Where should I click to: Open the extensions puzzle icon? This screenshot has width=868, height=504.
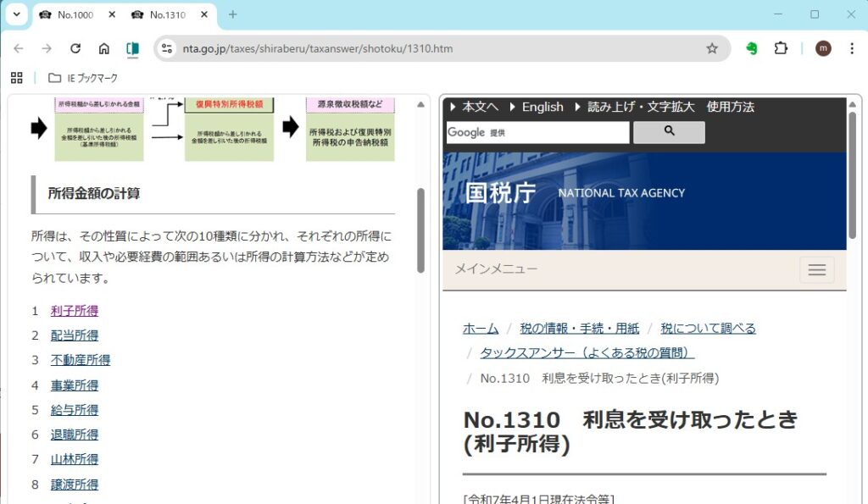pyautogui.click(x=781, y=48)
